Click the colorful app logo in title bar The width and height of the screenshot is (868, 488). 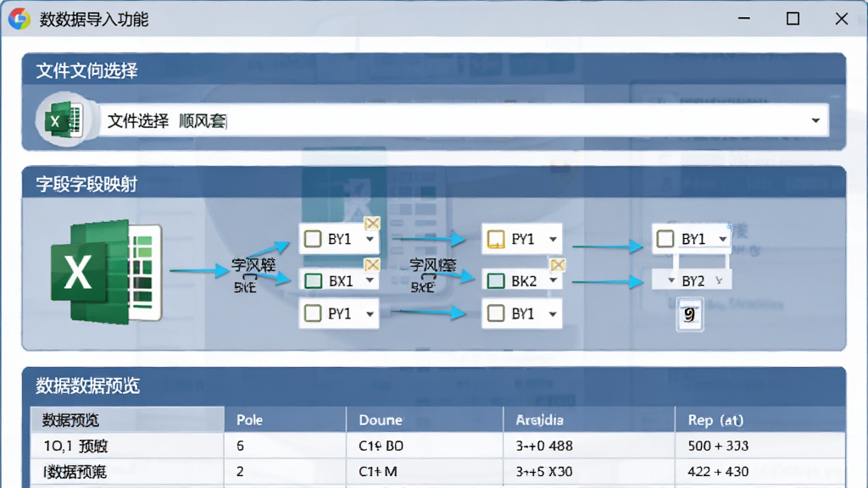(19, 19)
